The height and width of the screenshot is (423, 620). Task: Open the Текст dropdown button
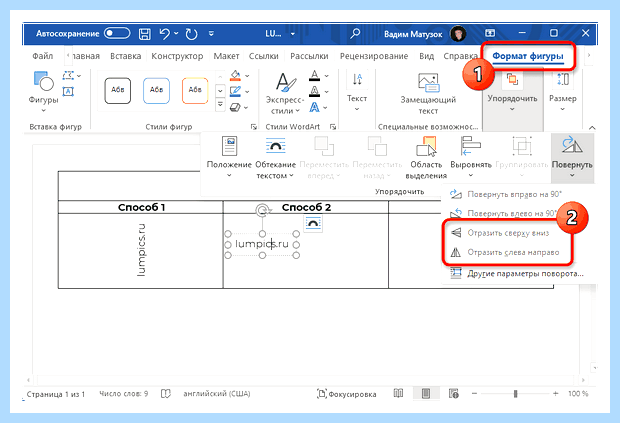(x=357, y=92)
